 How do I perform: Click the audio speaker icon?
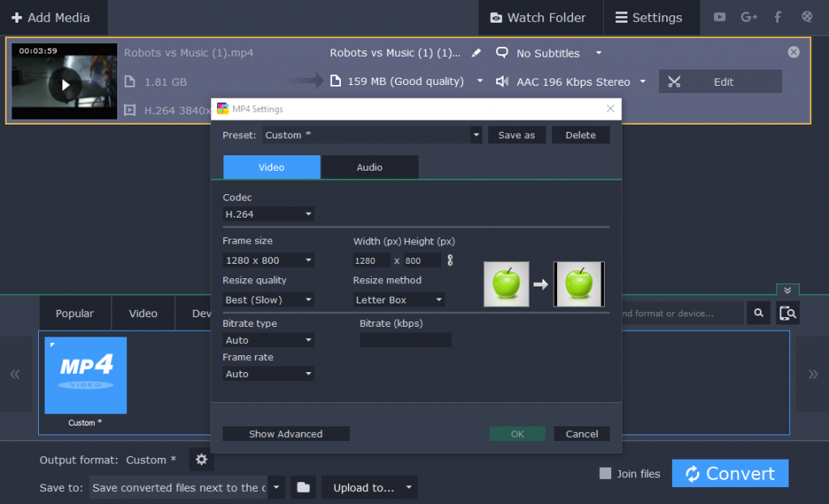coord(502,82)
